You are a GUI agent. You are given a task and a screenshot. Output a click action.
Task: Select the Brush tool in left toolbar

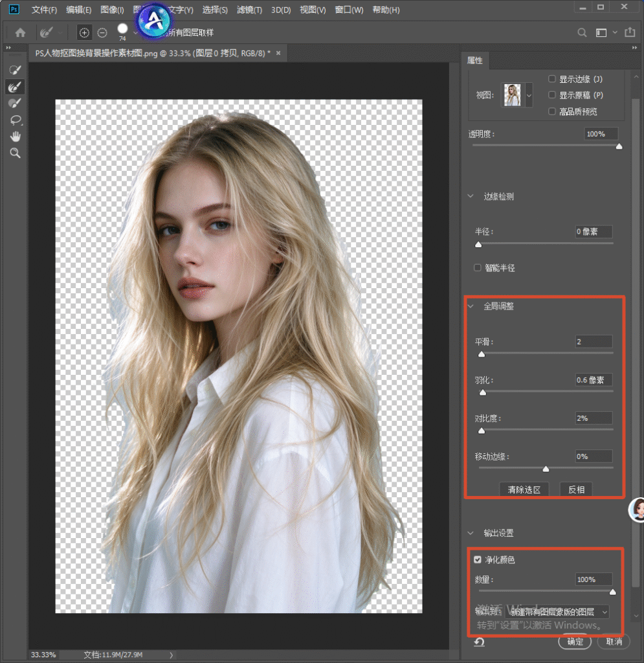(x=16, y=103)
